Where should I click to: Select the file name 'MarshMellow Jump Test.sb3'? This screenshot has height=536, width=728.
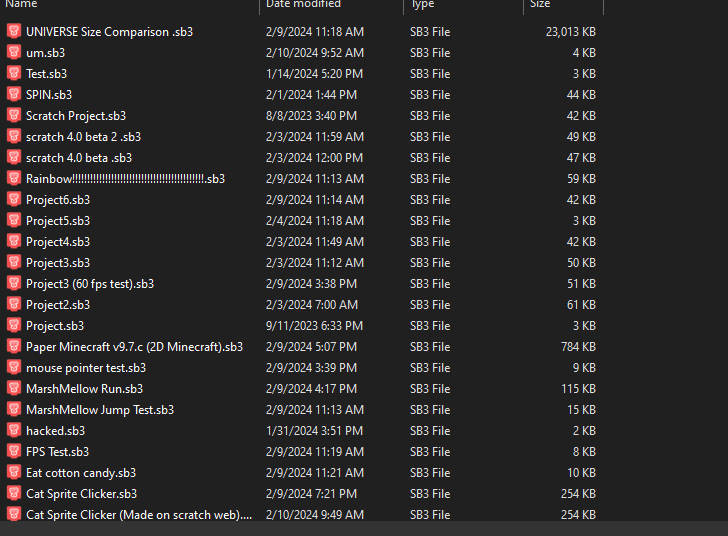click(100, 410)
